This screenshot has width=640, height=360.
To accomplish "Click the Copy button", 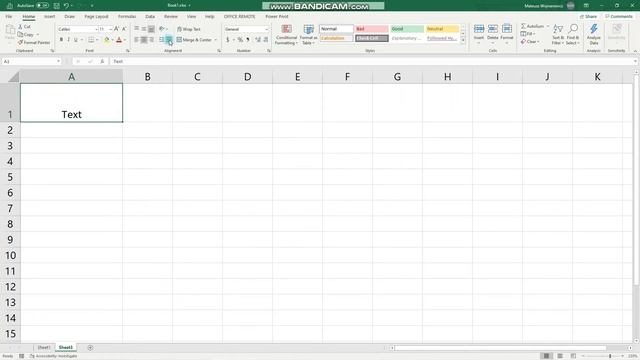I will coord(26,34).
